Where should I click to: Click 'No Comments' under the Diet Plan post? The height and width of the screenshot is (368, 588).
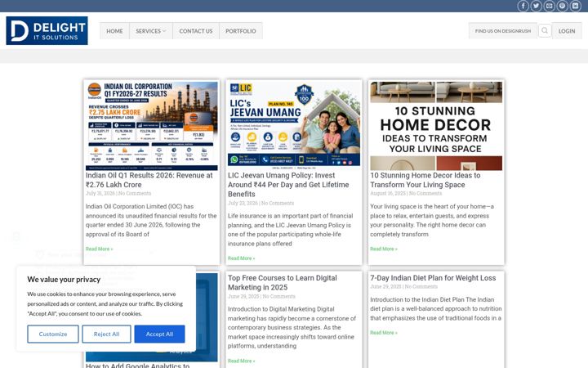421,286
